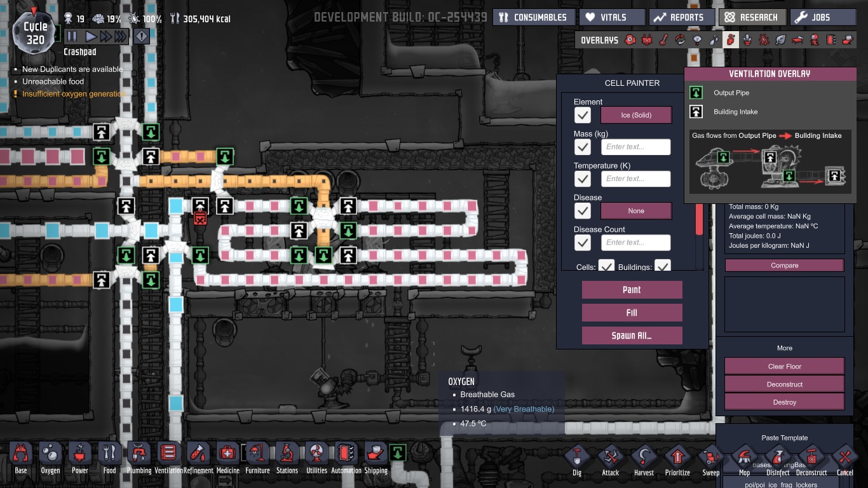
Task: Open the Reports menu
Action: [x=681, y=17]
